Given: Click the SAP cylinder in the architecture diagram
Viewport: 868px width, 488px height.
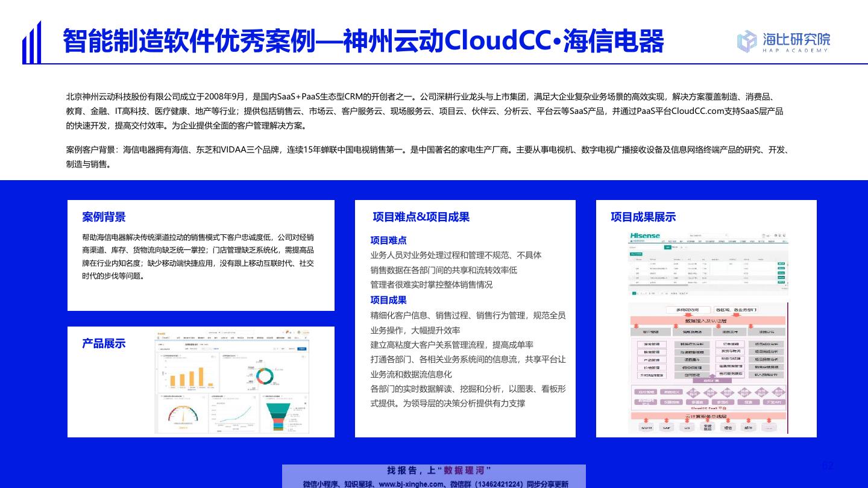Looking at the screenshot, I should 666,427.
